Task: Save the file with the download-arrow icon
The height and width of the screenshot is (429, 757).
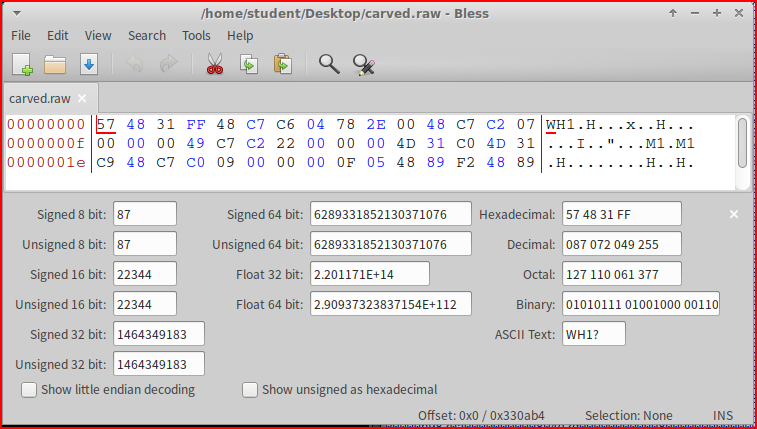Action: coord(88,65)
